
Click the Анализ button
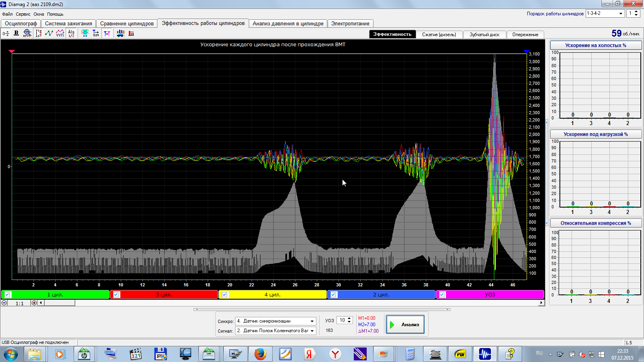pos(405,325)
